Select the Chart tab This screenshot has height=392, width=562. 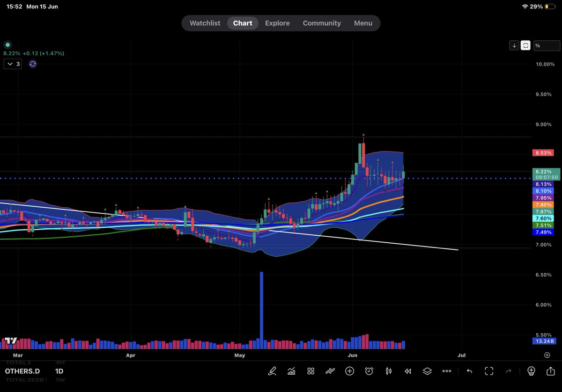click(243, 23)
